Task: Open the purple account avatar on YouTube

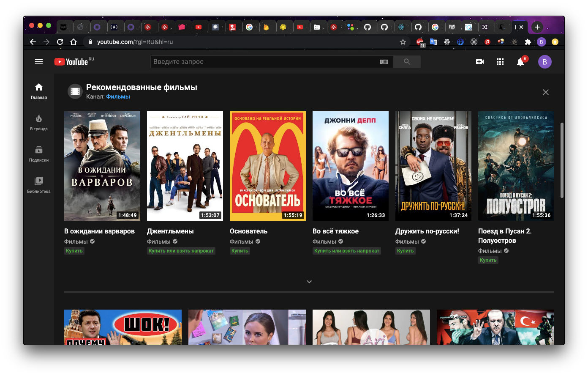Action: pos(544,62)
